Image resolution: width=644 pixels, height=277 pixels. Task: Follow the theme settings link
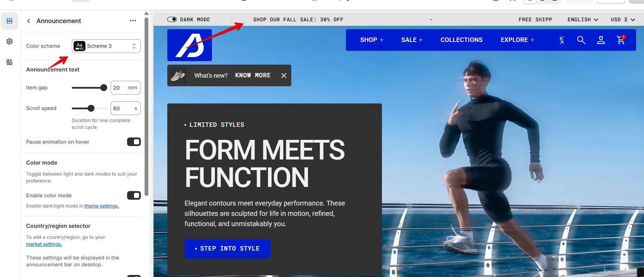click(x=102, y=206)
